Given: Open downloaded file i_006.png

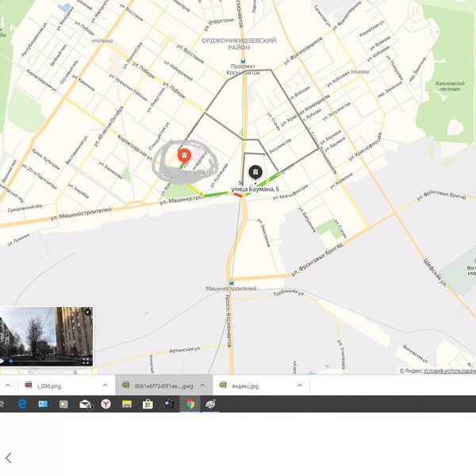Looking at the screenshot, I should (x=48, y=386).
